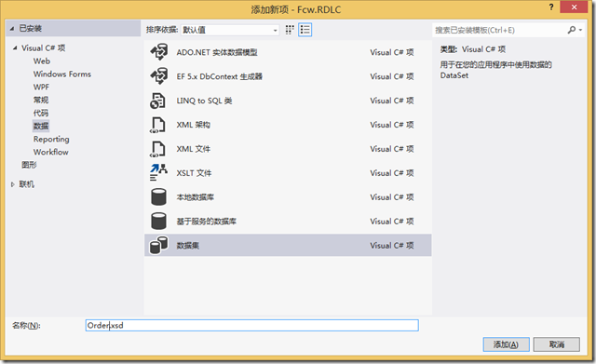Select the 数据集 dataset icon
This screenshot has width=596, height=364.
158,245
